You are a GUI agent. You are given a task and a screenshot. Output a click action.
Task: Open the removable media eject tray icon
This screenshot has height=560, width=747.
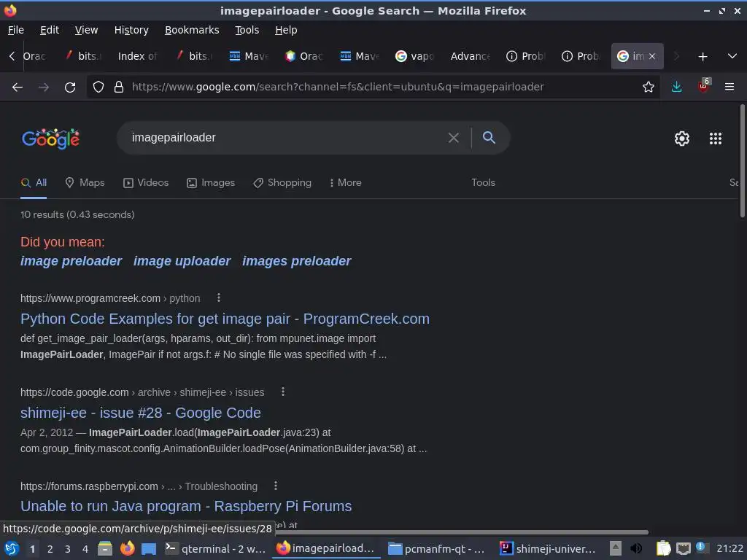point(616,548)
